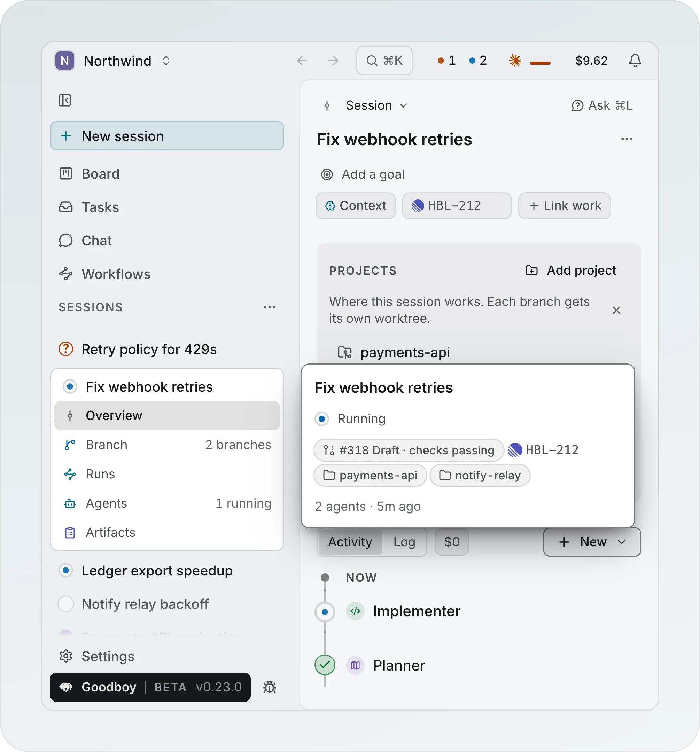
Task: Open the Board view
Action: (167, 174)
